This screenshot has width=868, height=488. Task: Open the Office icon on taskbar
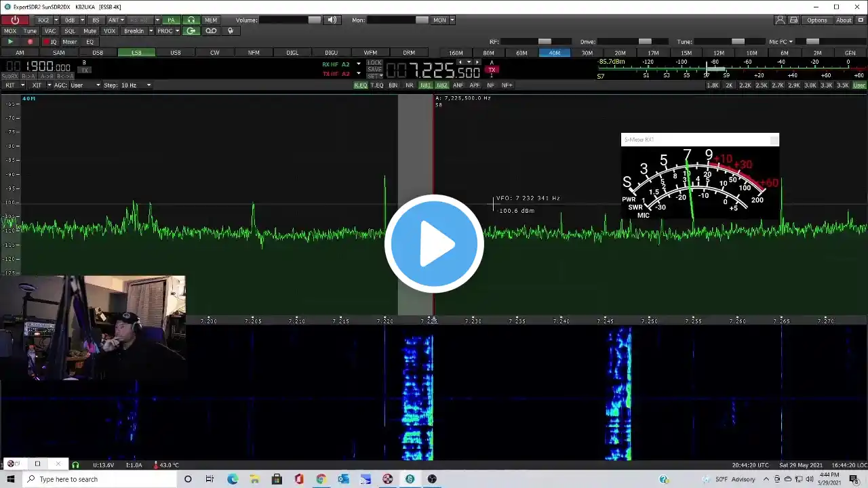pyautogui.click(x=299, y=479)
